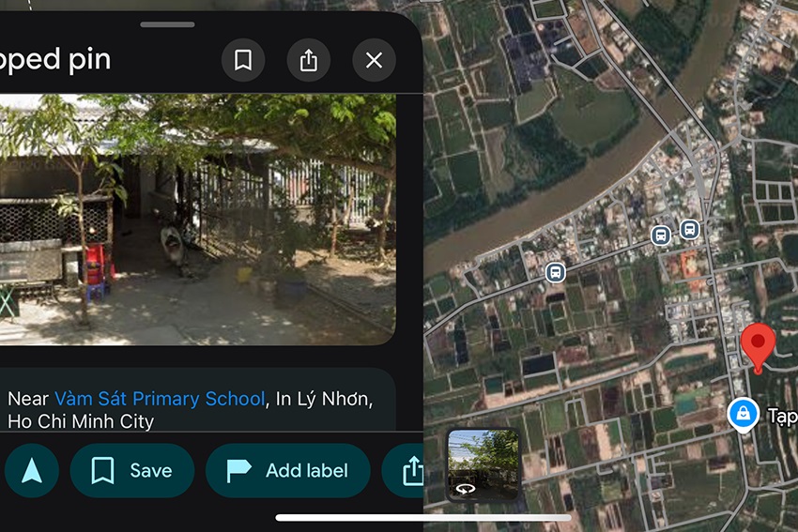The height and width of the screenshot is (532, 798).
Task: Tap the red dropped pin marker
Action: [x=758, y=346]
